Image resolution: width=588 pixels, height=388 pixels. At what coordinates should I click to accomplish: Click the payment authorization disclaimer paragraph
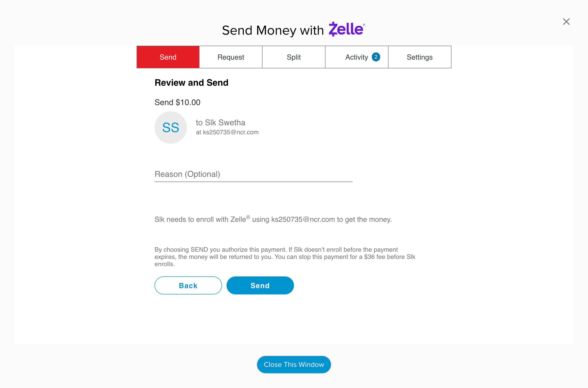285,257
